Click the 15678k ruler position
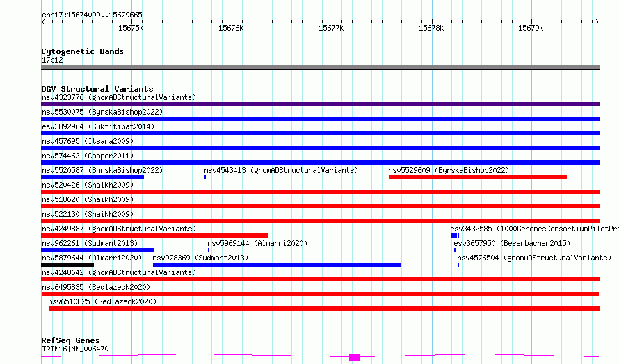Viewport: 619px width, 364px height. point(431,28)
